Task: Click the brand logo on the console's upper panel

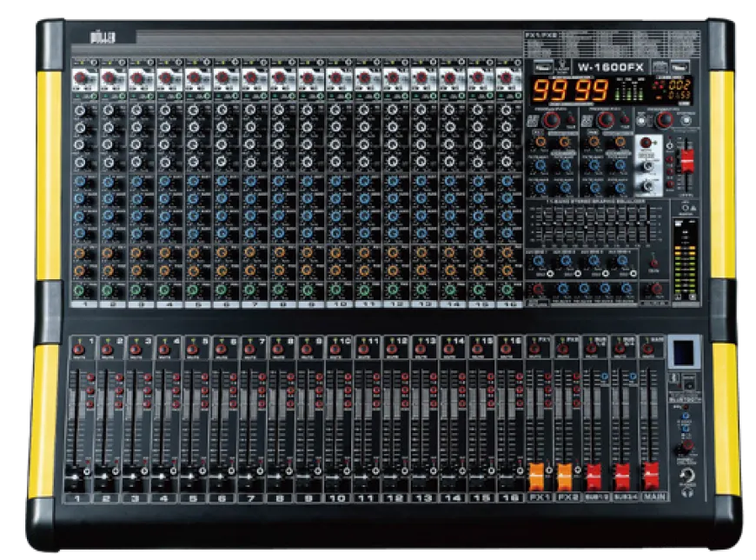Action: pos(103,37)
